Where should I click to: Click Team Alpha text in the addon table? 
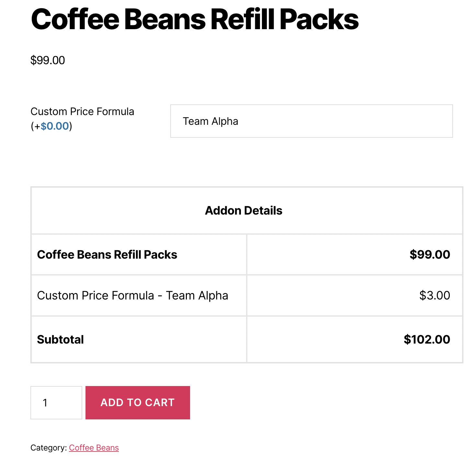tap(197, 295)
